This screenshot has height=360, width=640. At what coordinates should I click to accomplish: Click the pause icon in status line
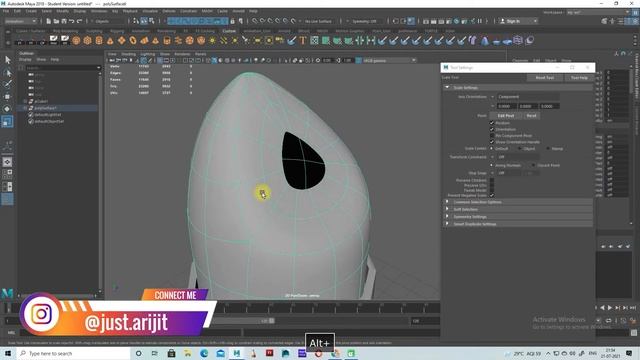point(480,21)
